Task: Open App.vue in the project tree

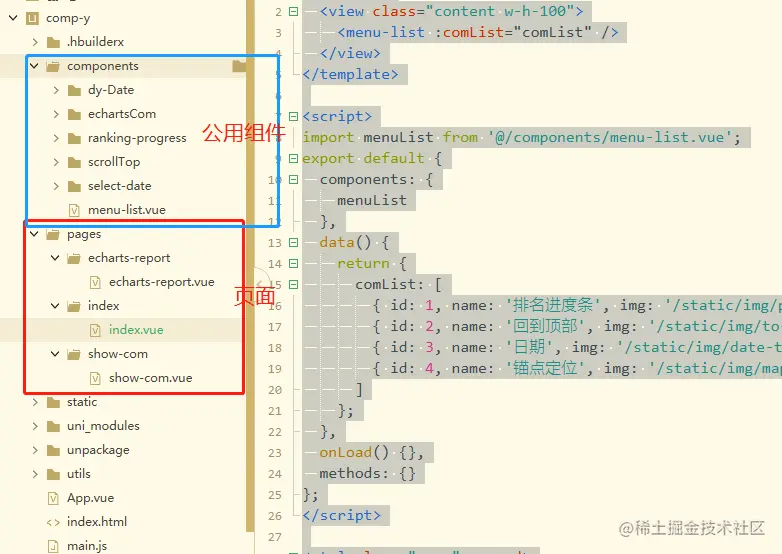Action: (90, 498)
